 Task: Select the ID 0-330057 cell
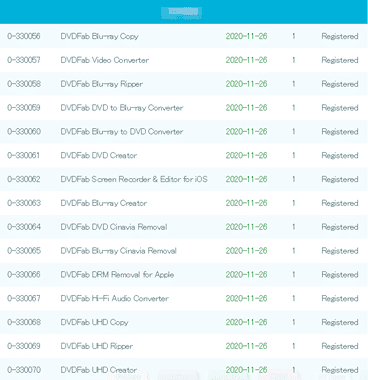click(24, 60)
